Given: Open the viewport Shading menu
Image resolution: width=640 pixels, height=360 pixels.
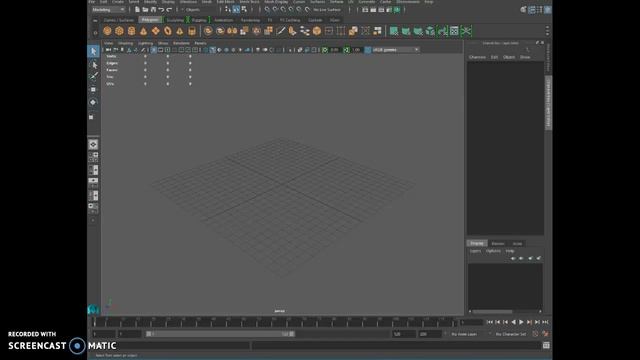Looking at the screenshot, I should click(x=125, y=43).
